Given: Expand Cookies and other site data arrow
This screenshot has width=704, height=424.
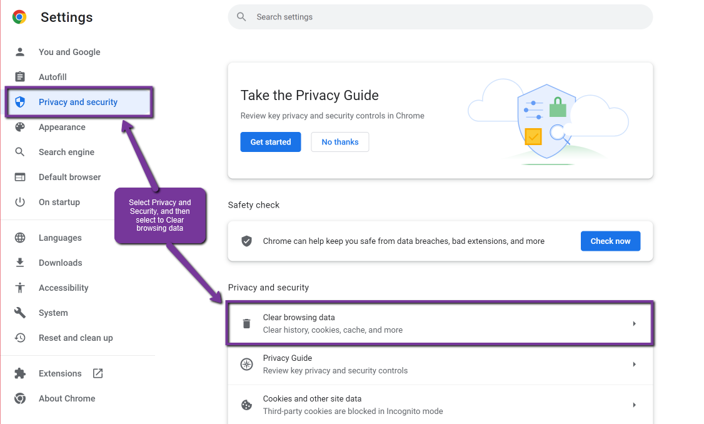Looking at the screenshot, I should [634, 405].
